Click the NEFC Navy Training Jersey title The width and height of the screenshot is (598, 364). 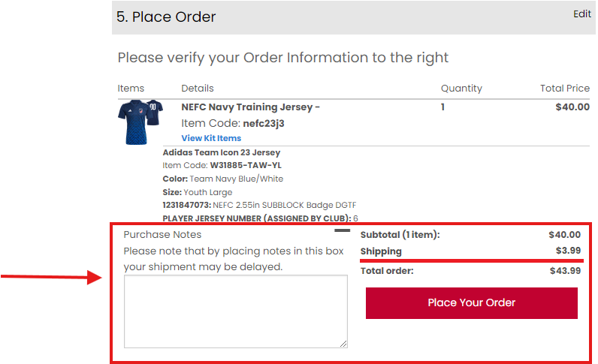click(251, 107)
